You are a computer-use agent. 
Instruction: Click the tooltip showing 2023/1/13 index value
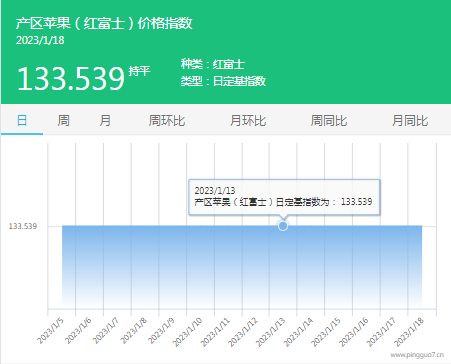(284, 197)
